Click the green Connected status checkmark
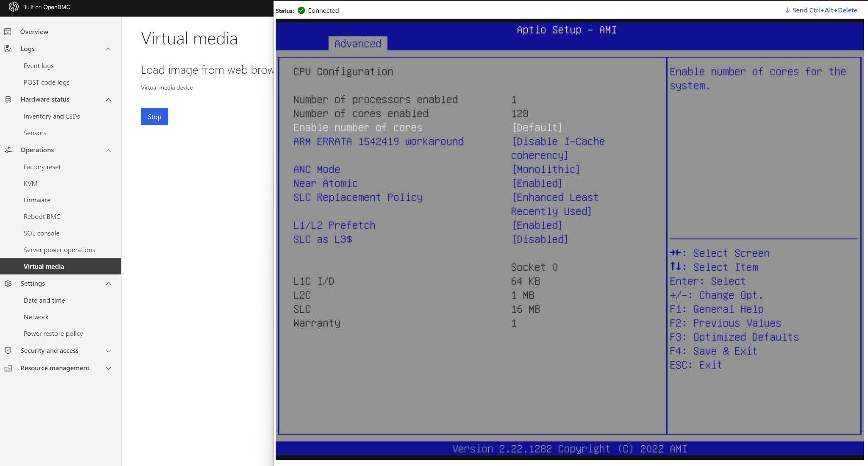868x466 pixels. [301, 10]
